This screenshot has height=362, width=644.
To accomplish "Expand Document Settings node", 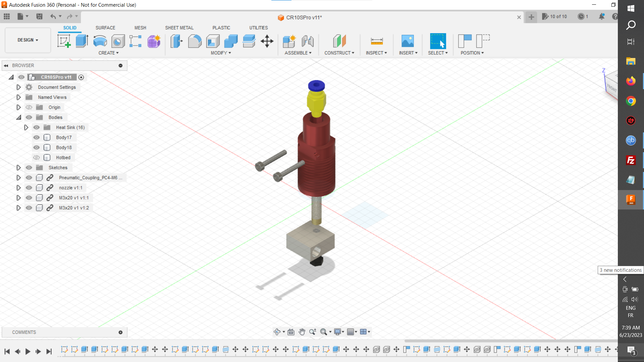I will point(19,87).
